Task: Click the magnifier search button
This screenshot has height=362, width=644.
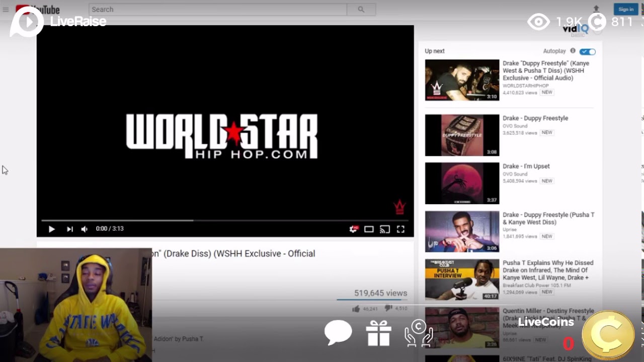Action: coord(361,10)
